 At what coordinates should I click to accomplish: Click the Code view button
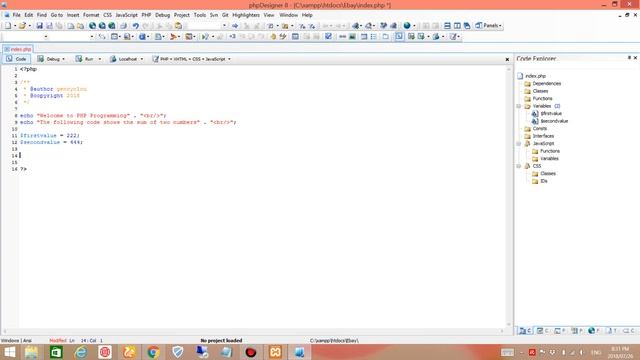point(16,59)
